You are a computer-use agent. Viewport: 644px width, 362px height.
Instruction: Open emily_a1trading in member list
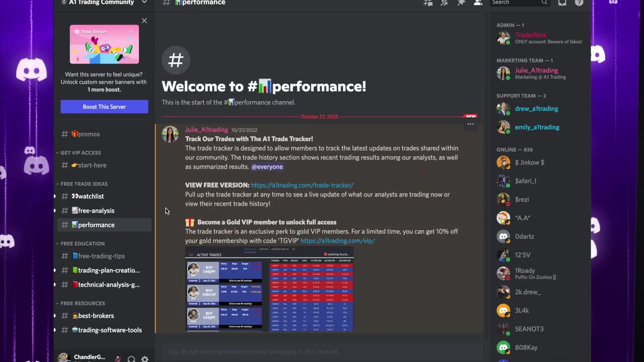coord(539,127)
